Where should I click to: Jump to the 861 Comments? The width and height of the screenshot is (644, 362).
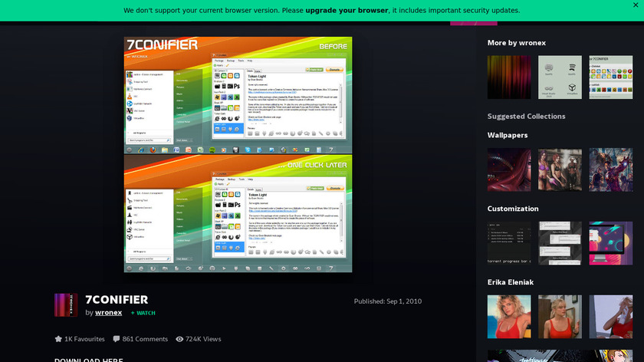(145, 339)
